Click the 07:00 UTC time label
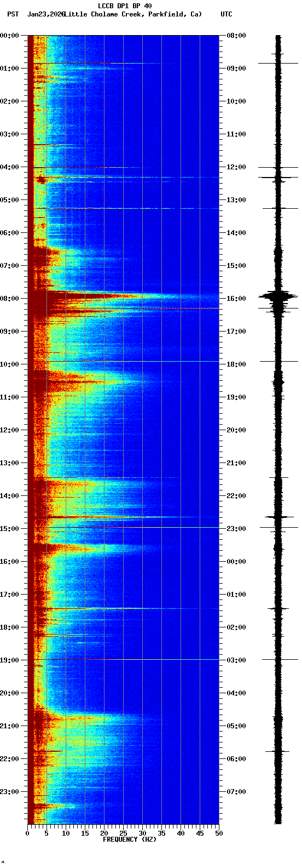Viewport: 302px width, 868px height. pos(236,792)
